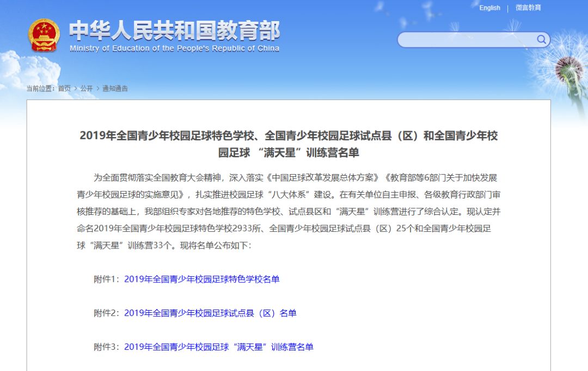Click the Ministry of Education English subtitle
588x371 pixels.
click(174, 48)
